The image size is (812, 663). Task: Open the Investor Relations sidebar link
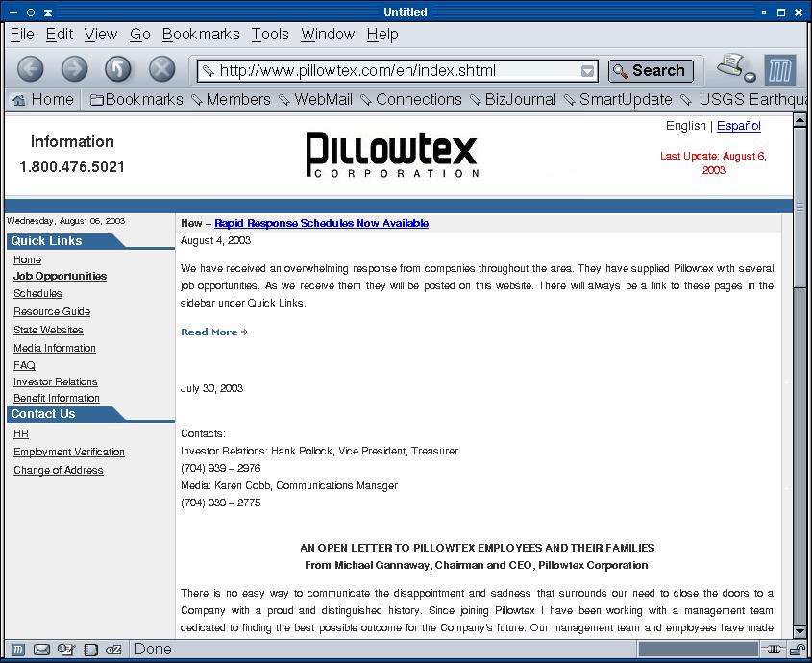click(x=56, y=381)
